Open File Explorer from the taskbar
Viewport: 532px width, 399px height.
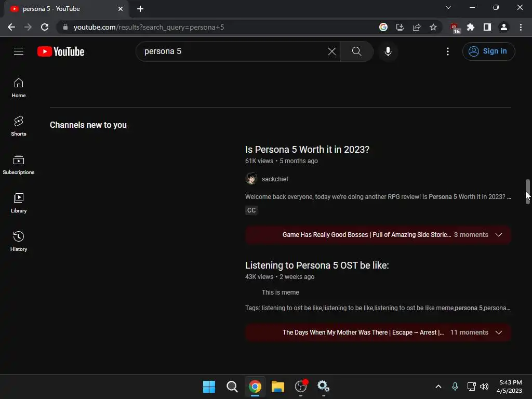tap(277, 387)
